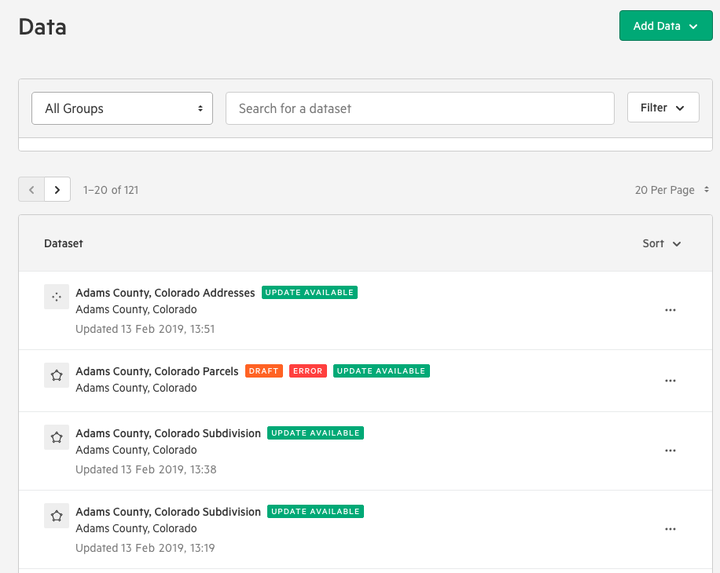Screen dimensions: 720x573
Task: Open ellipsis menu for Subdivision updated 13:38
Action: [x=670, y=450]
